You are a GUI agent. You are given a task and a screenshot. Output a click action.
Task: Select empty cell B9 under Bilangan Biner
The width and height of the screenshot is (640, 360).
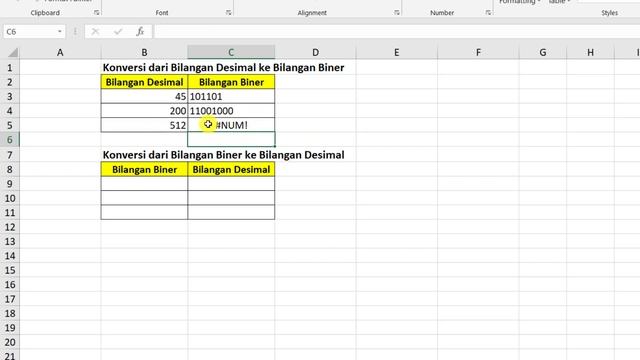(x=144, y=184)
